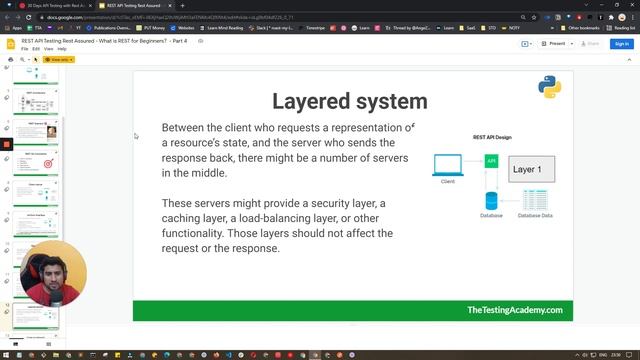Open the Publications Overview bookmark

tap(108, 28)
